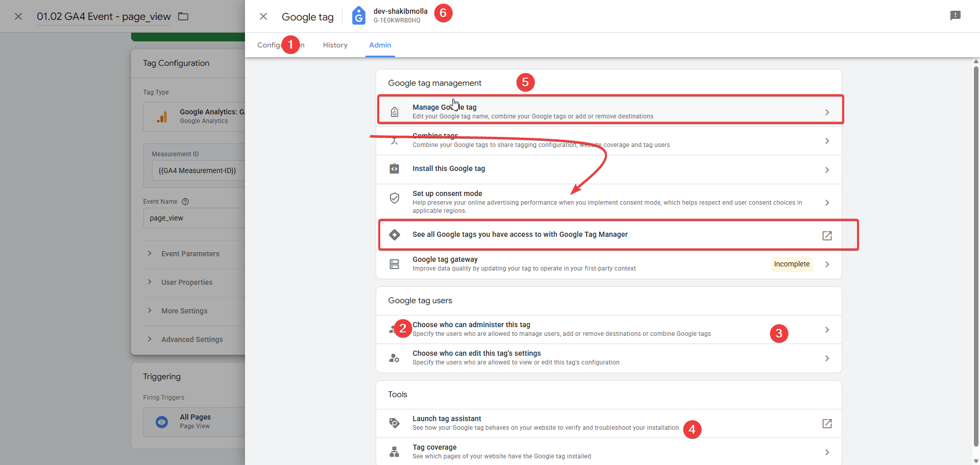The width and height of the screenshot is (980, 465).
Task: Select the All Pages firing trigger
Action: (x=194, y=422)
